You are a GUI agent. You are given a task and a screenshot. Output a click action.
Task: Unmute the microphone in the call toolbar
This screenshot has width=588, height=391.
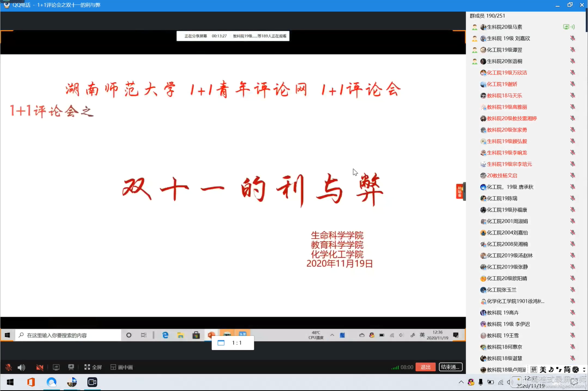pos(8,367)
